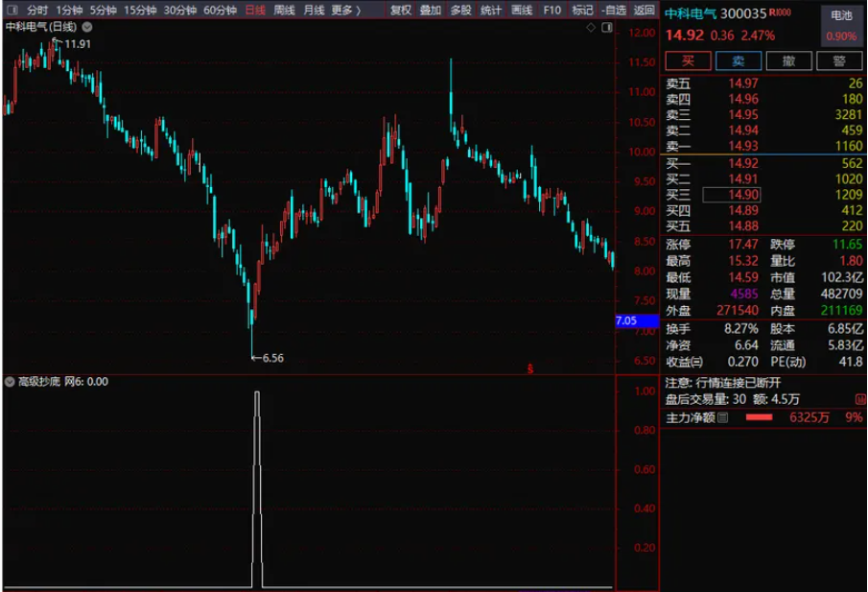Screen dimensions: 868x592
Task: Switch to 多股 multi-stock view
Action: click(x=460, y=8)
